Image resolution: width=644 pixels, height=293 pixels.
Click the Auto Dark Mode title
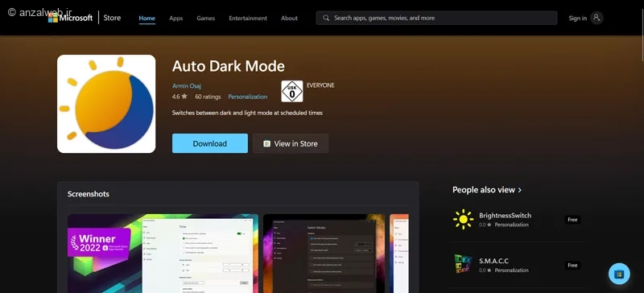coord(229,67)
